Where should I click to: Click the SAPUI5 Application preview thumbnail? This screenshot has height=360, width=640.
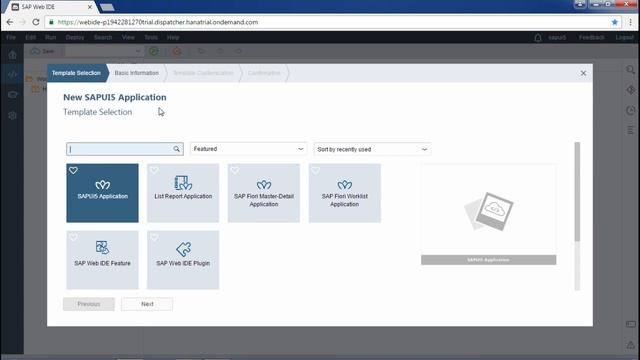[489, 215]
